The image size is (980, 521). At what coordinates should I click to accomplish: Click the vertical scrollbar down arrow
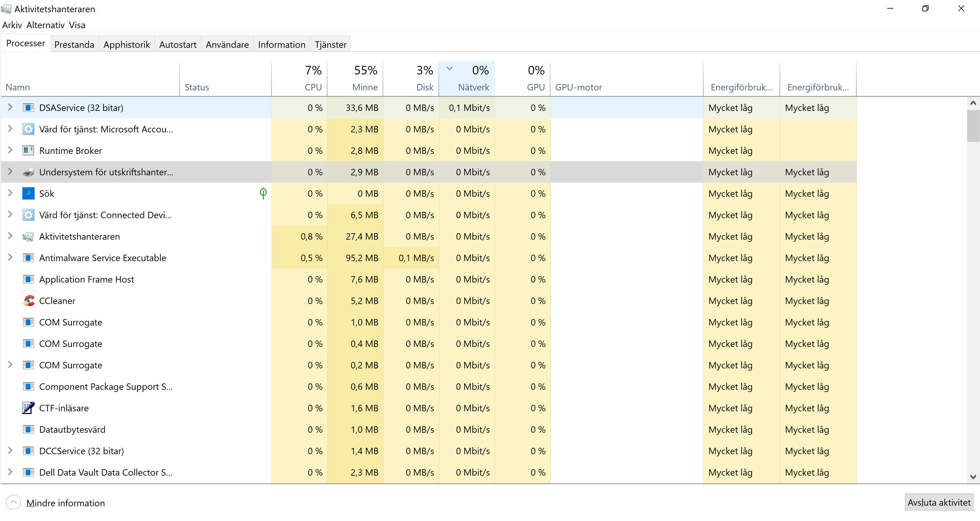[x=973, y=477]
